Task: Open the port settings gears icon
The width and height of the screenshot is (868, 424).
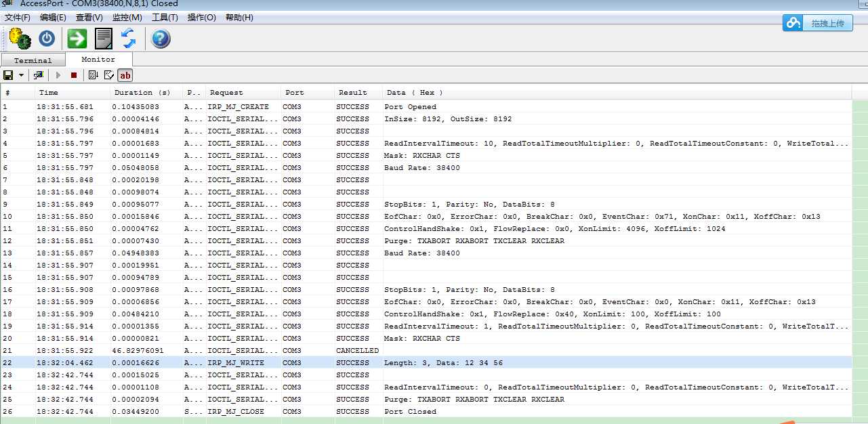Action: [20, 39]
